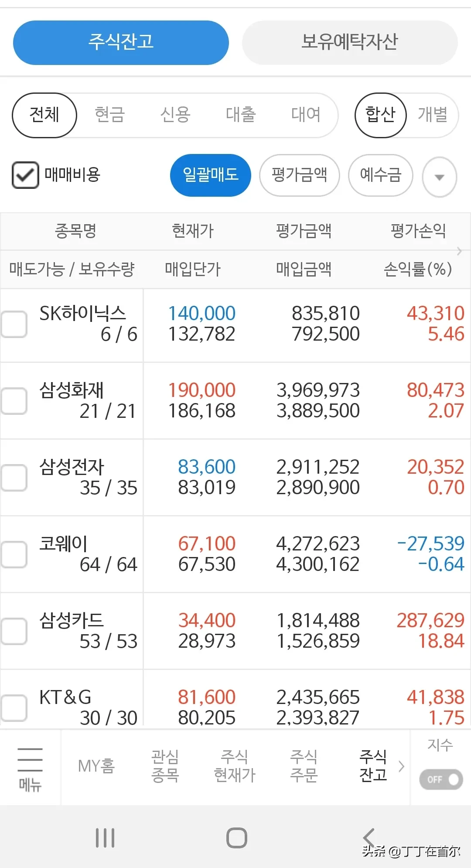
Task: Expand the round dropdown arrow beside 예수금
Action: (440, 177)
